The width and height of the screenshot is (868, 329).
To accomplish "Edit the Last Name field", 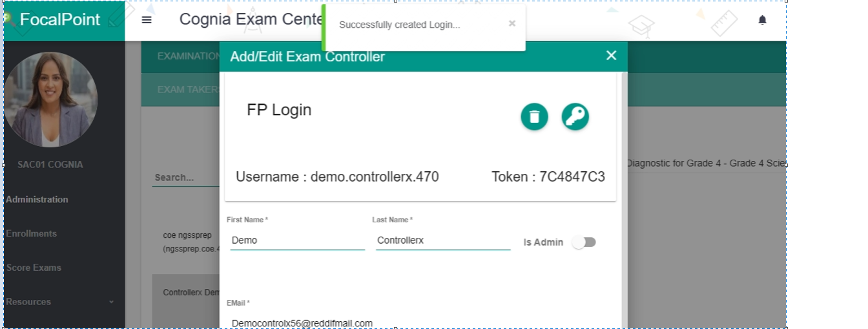I will click(443, 240).
